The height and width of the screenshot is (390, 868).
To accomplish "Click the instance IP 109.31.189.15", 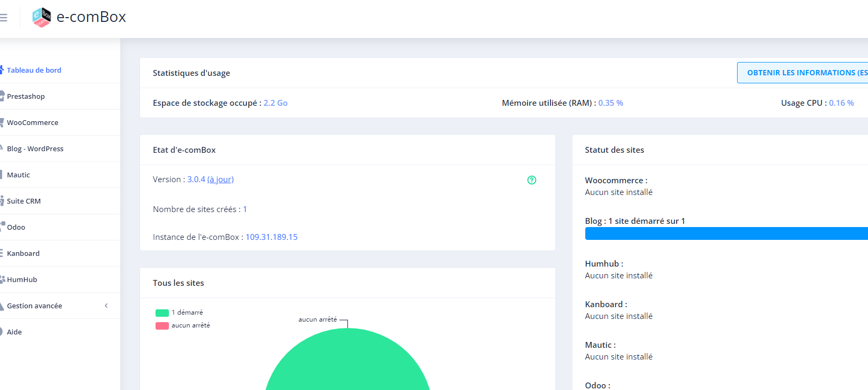I will 272,237.
